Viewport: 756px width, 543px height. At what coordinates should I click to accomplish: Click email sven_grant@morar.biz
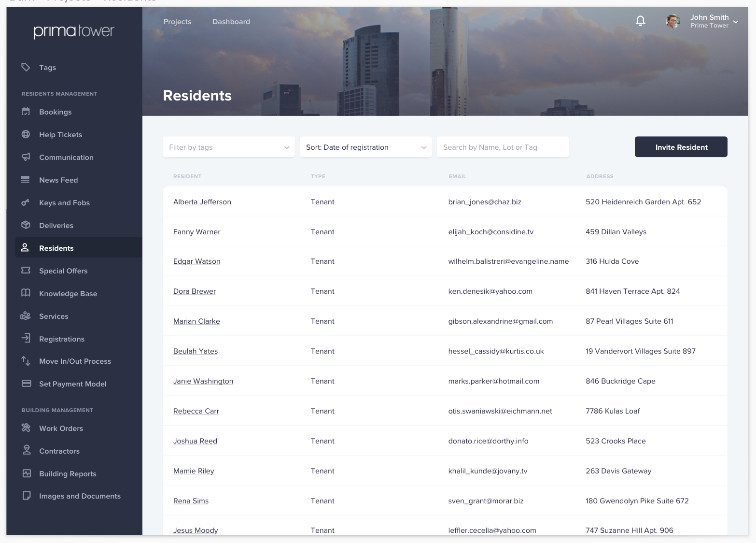tap(486, 501)
